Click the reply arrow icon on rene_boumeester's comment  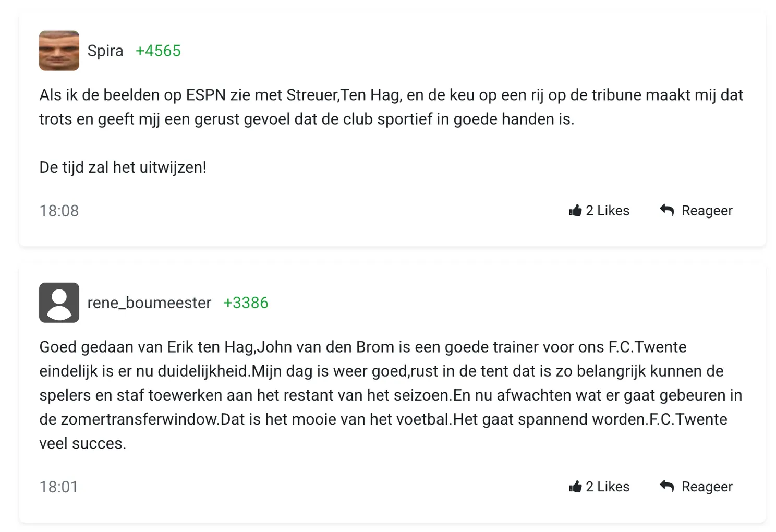[x=666, y=486]
